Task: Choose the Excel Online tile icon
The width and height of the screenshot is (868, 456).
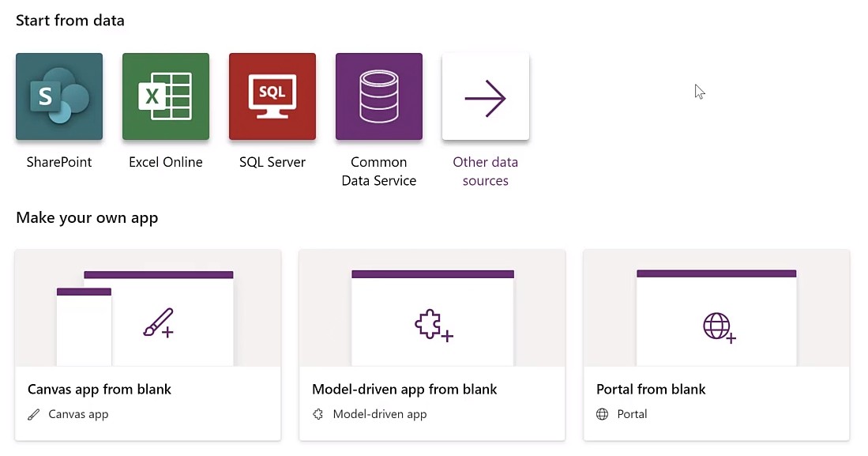Action: 166,96
